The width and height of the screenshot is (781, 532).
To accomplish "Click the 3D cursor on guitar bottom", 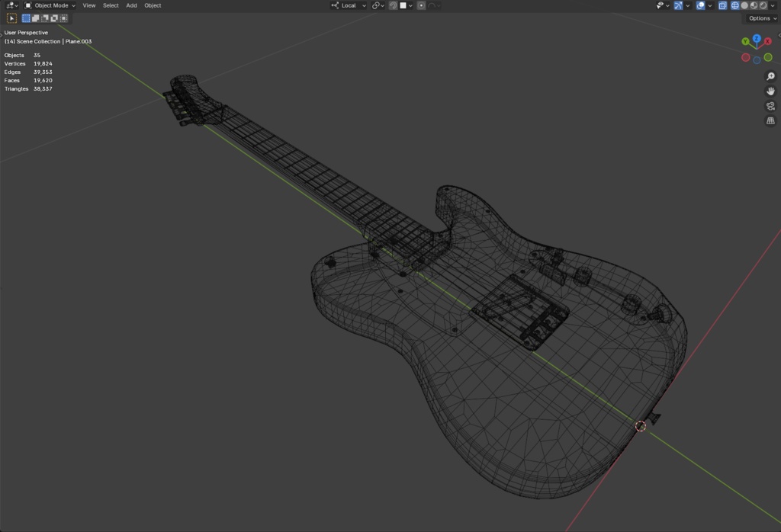I will (x=641, y=426).
